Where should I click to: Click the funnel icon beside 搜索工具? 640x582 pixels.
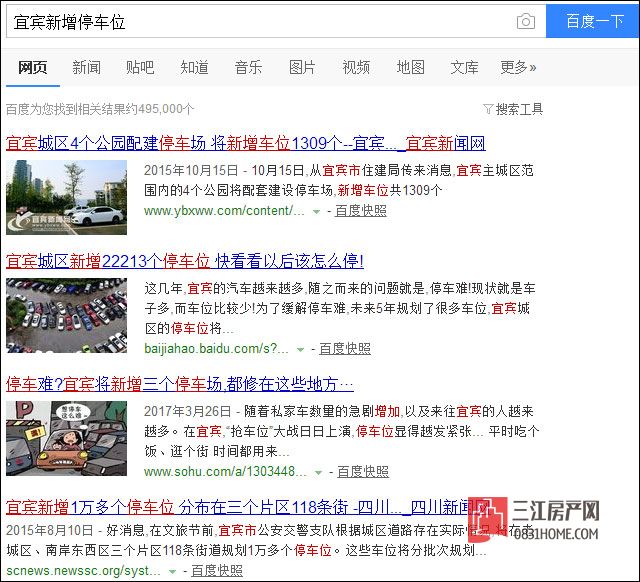tap(488, 109)
